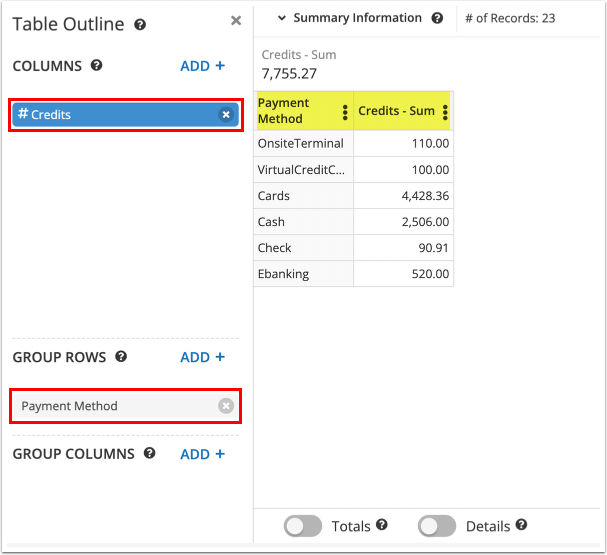
Task: Turn on the Details toggle
Action: [436, 526]
